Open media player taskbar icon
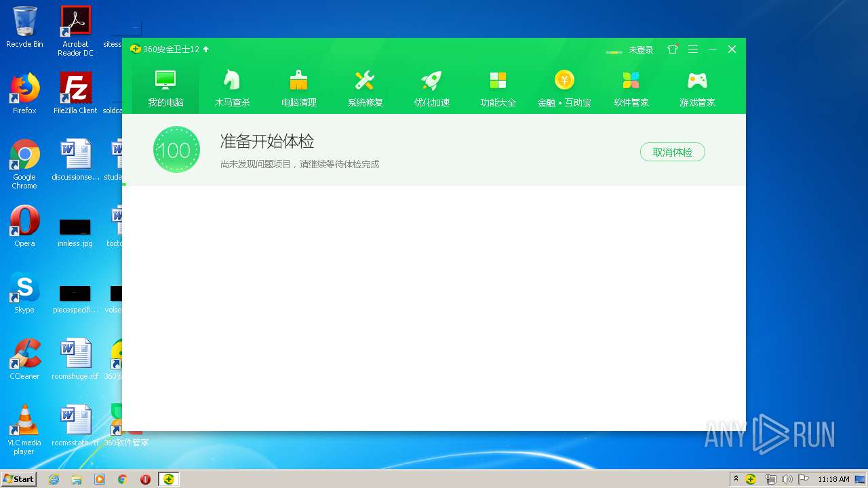Image resolution: width=868 pixels, height=488 pixels. point(100,479)
